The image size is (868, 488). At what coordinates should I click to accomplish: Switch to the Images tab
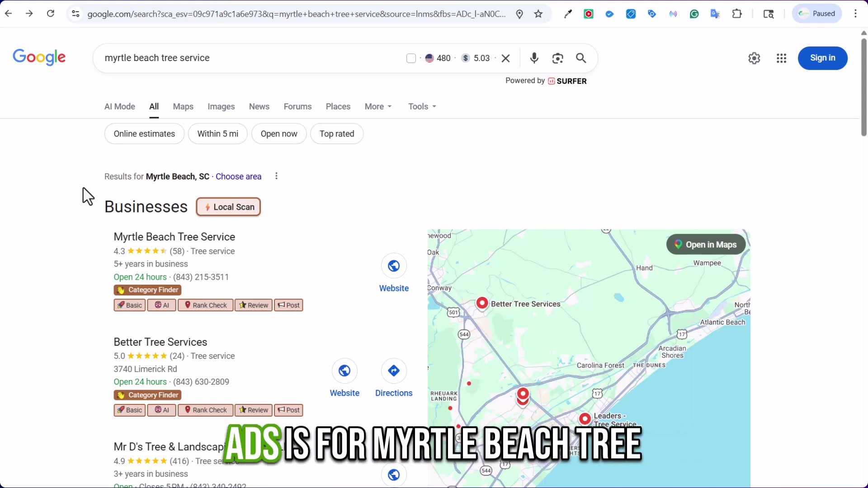click(x=221, y=107)
